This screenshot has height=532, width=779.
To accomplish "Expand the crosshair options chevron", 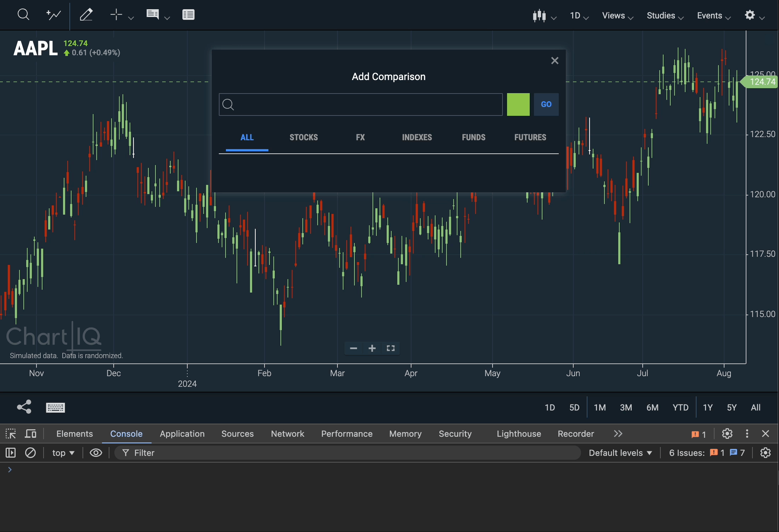I will (x=131, y=18).
